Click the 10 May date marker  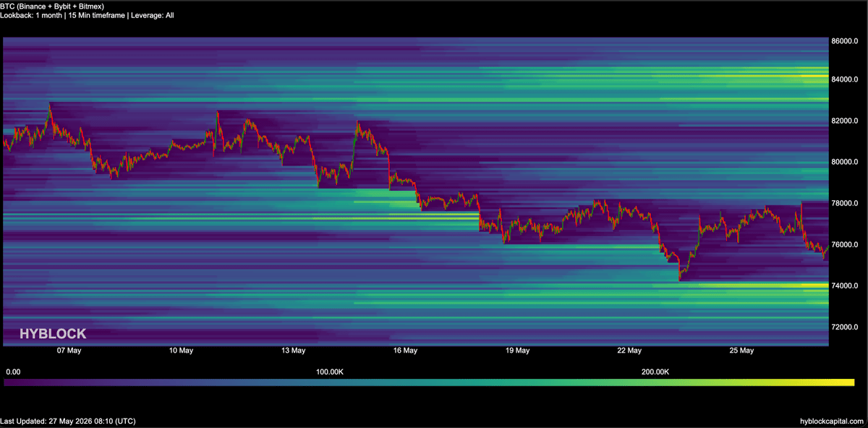click(x=181, y=351)
